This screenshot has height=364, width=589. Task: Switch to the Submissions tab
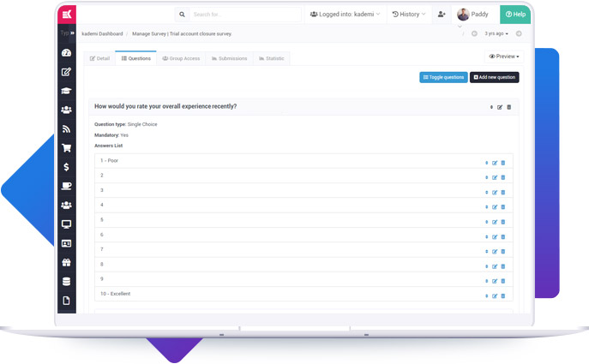[229, 58]
